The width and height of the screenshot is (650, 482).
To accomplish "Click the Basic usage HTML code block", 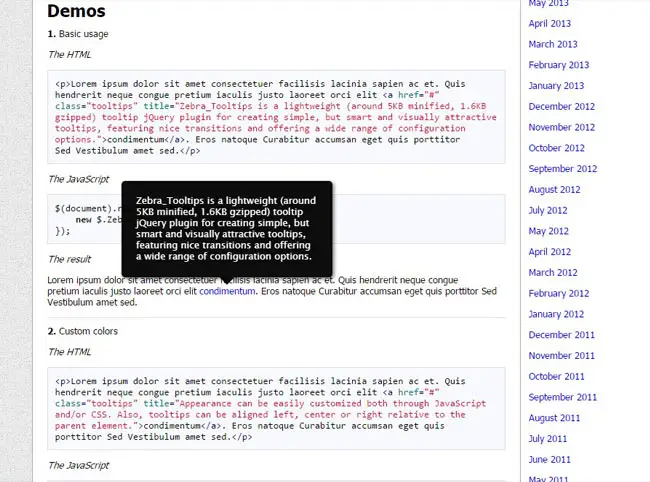I will (x=276, y=117).
